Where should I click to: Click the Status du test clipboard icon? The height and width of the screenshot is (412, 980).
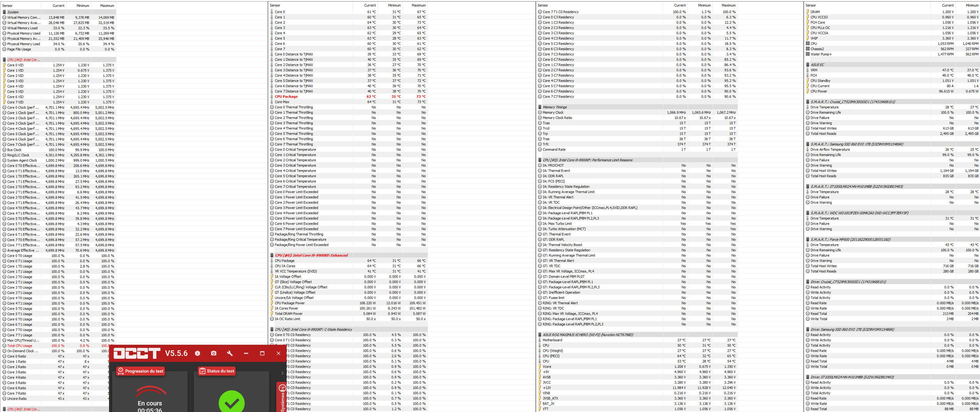202,371
